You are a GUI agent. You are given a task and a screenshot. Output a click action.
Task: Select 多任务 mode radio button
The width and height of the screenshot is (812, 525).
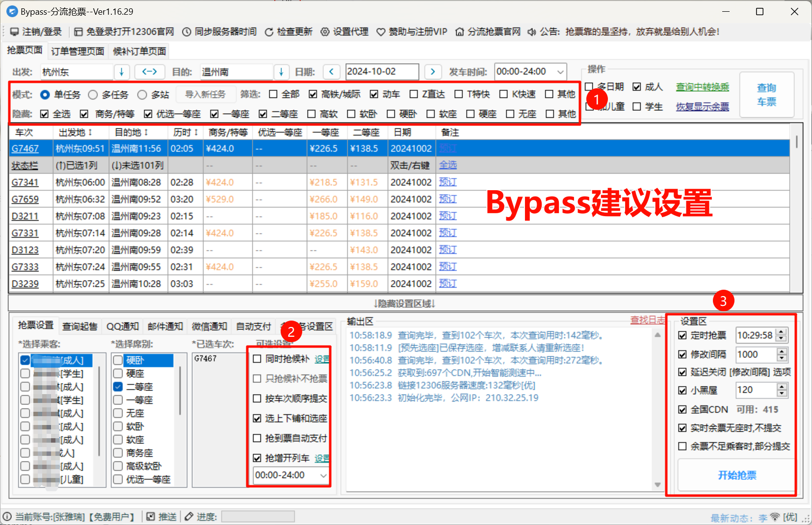93,95
